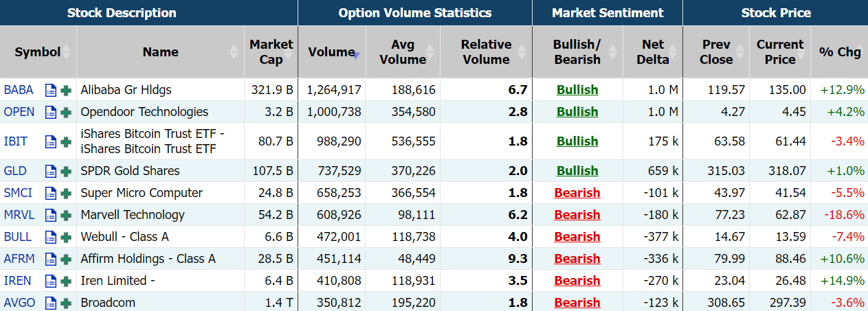
Task: Open the document icon for AVGO
Action: coord(51,303)
